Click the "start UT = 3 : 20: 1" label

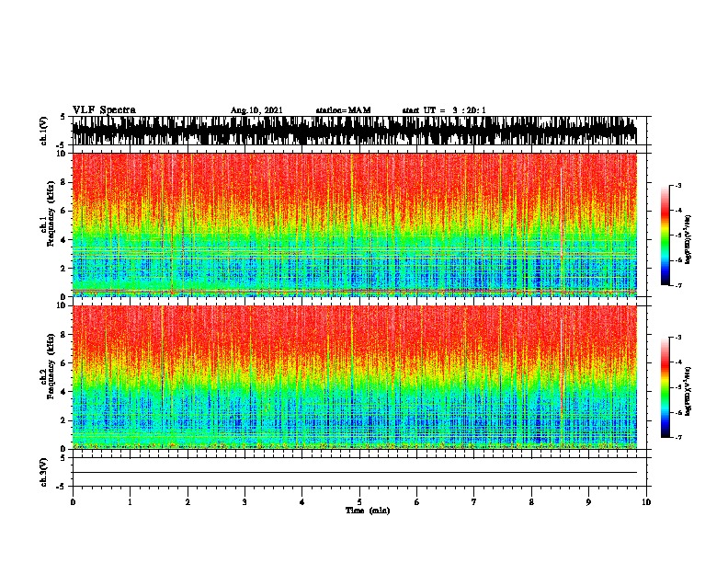[x=444, y=110]
